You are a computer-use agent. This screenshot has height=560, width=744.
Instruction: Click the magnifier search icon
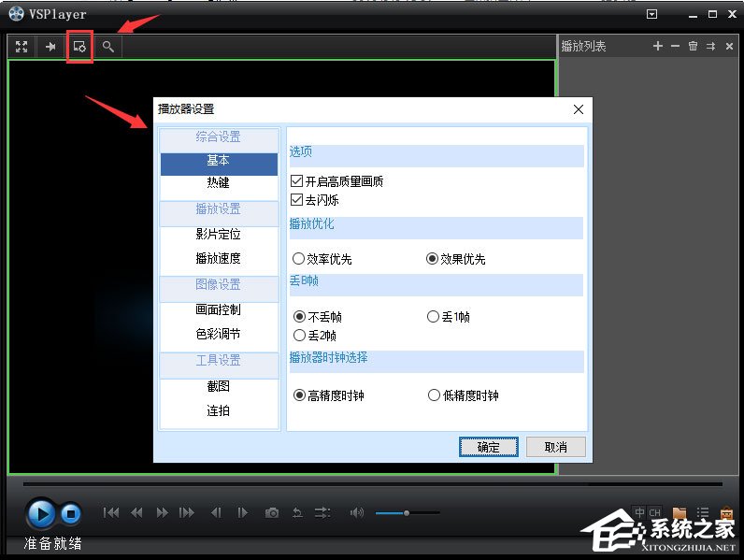pos(108,47)
